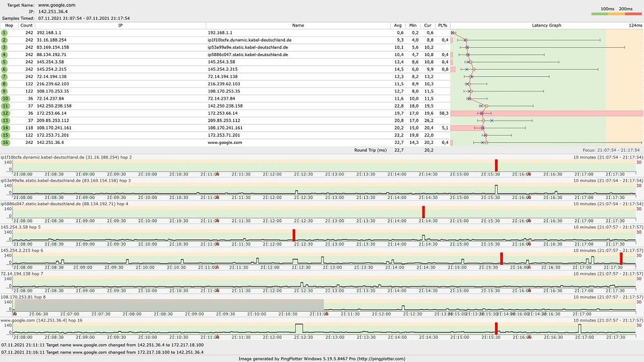
Task: Click red packet loss bar in hop 2 timeline
Action: click(496, 166)
